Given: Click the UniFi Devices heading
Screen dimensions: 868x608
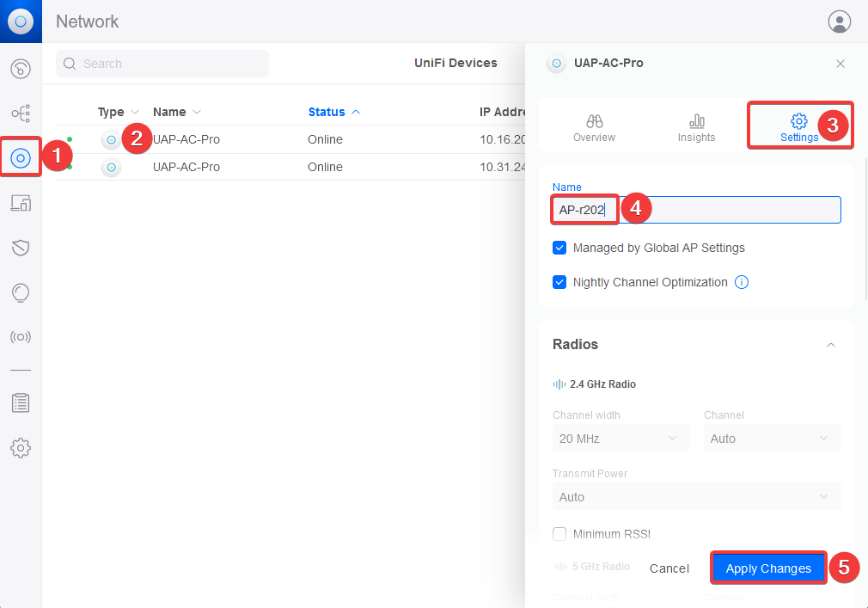Looking at the screenshot, I should pyautogui.click(x=455, y=63).
